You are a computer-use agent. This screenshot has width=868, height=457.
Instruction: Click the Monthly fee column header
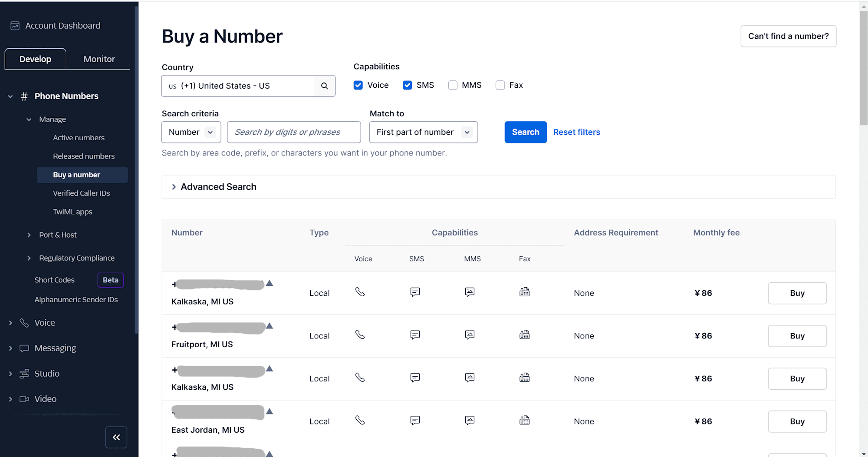pos(716,233)
